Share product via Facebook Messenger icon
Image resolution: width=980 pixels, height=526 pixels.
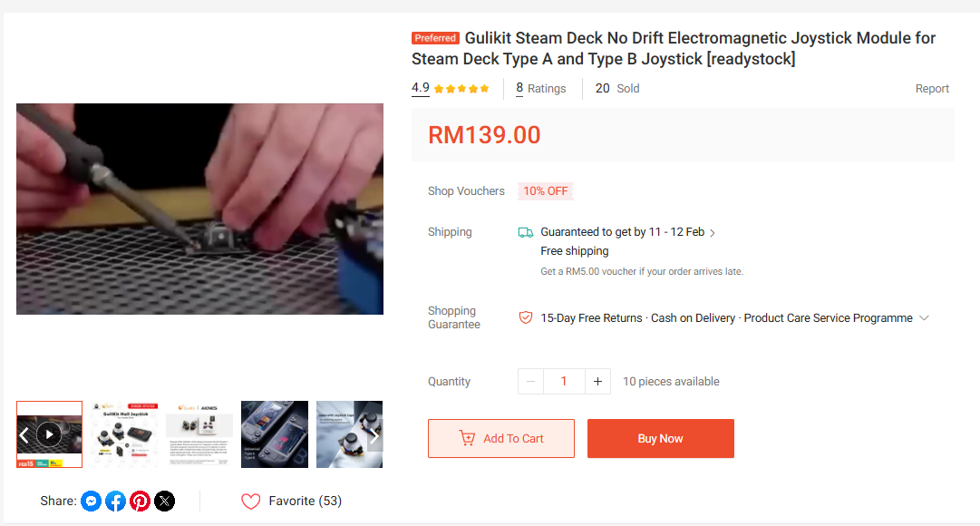[x=92, y=501]
